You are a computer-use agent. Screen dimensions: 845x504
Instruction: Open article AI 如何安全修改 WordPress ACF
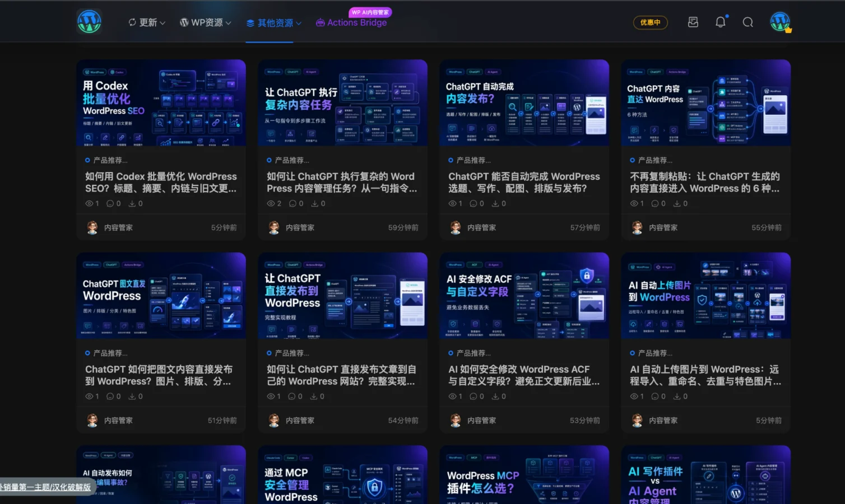[524, 375]
